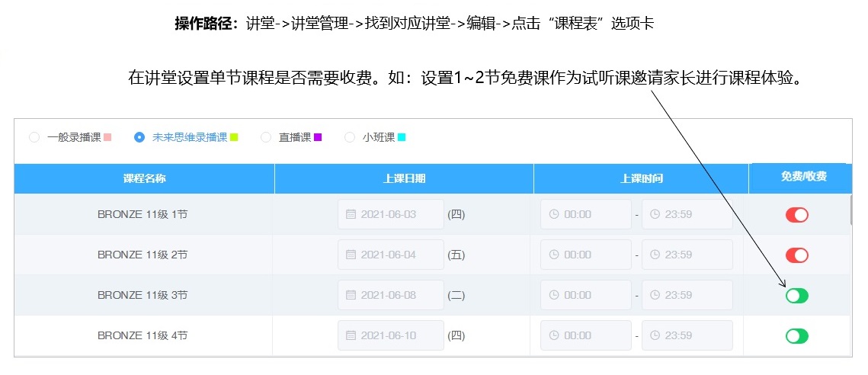
Task: Click clock icon in 1节 start time field
Action: click(553, 214)
